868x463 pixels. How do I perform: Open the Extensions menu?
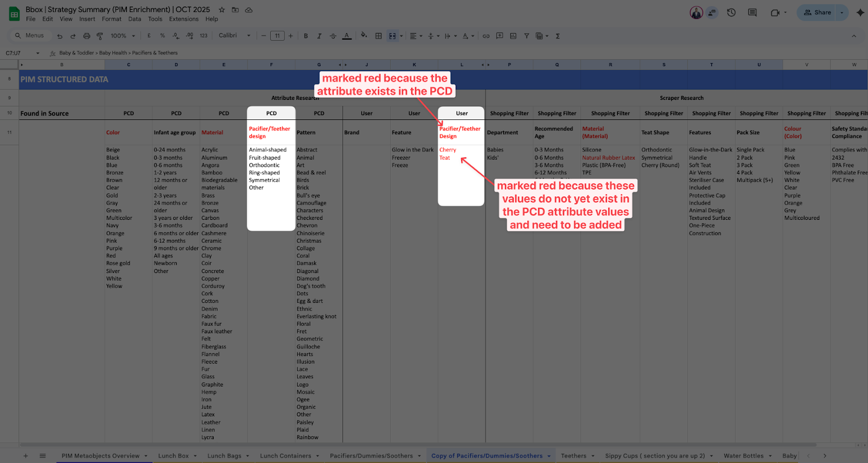pos(183,19)
